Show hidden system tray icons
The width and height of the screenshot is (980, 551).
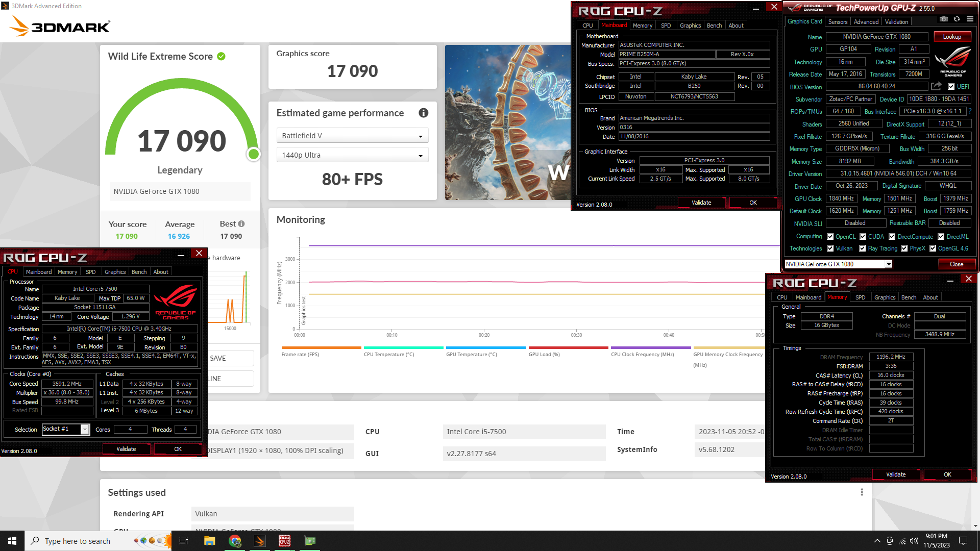[x=877, y=541]
